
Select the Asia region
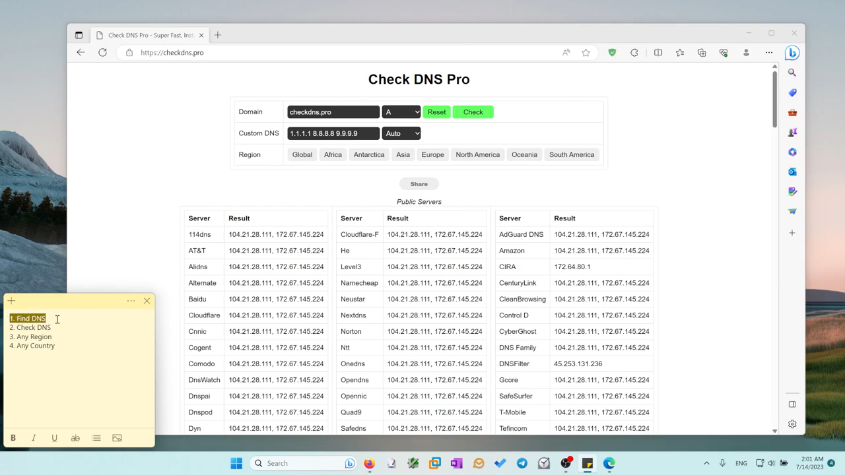[x=403, y=155]
